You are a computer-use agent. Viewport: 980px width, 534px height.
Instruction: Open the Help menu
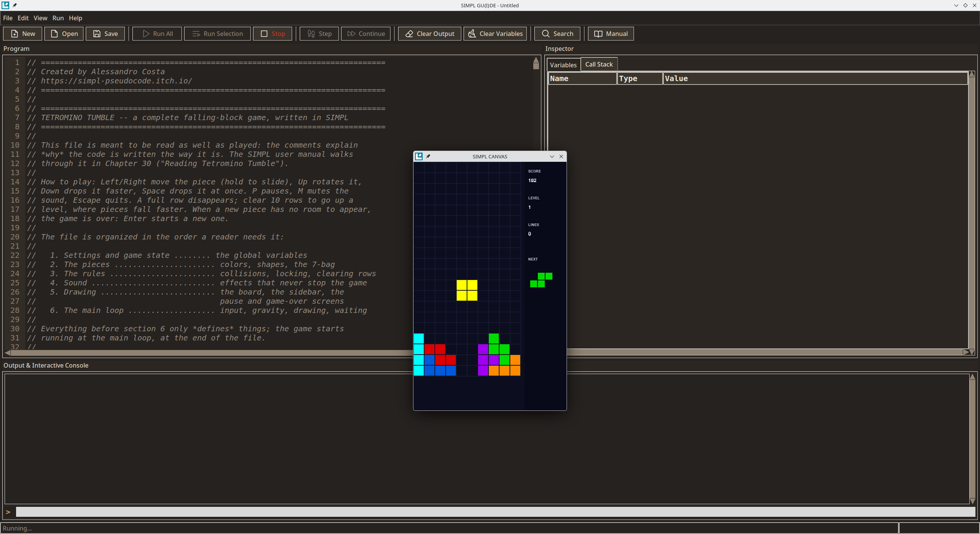[x=75, y=18]
